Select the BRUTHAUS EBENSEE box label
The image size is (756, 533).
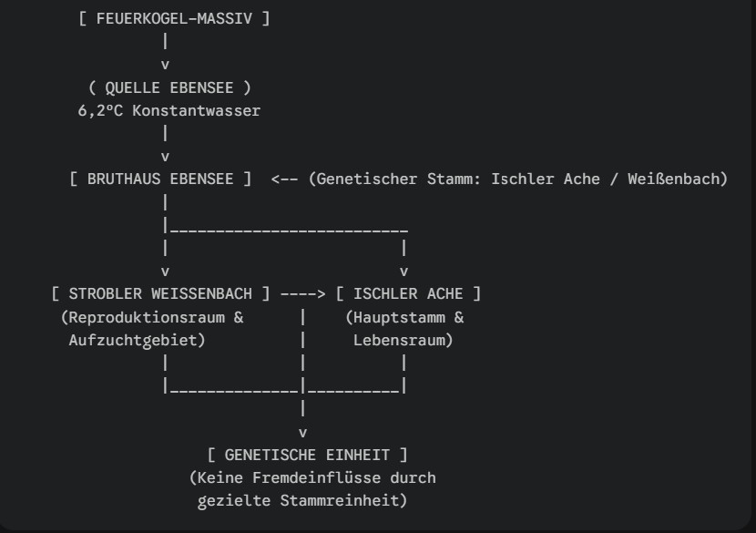click(x=160, y=179)
